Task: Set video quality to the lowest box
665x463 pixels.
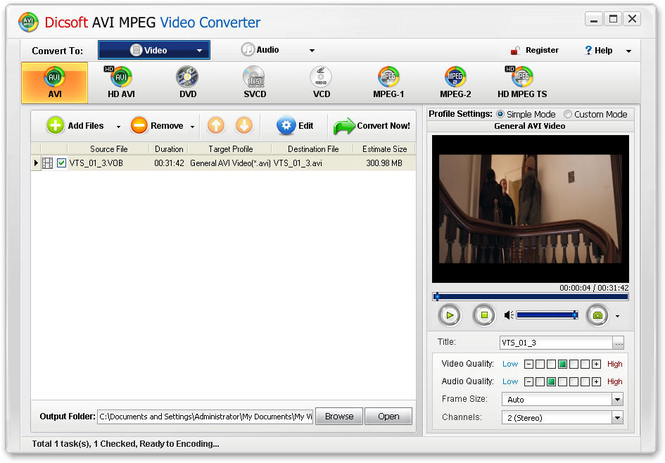Action: tap(540, 364)
